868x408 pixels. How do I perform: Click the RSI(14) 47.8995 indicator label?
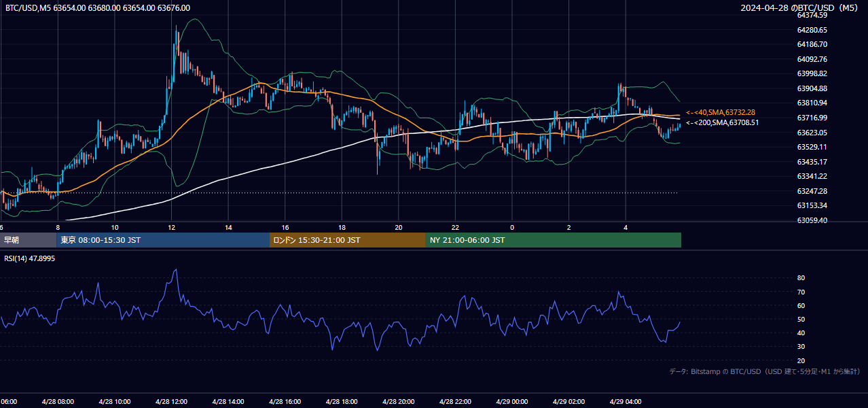pos(30,258)
